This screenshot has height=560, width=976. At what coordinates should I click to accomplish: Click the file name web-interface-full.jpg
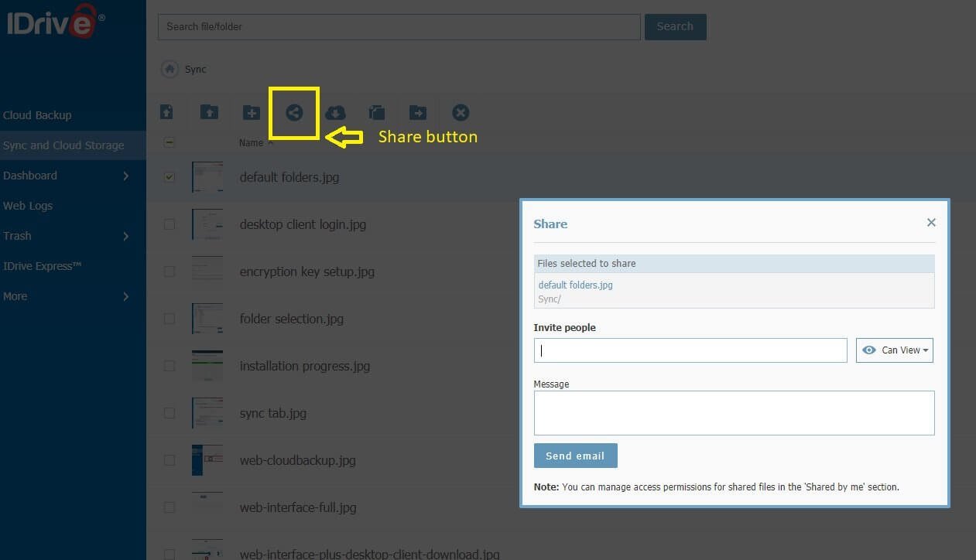(298, 507)
